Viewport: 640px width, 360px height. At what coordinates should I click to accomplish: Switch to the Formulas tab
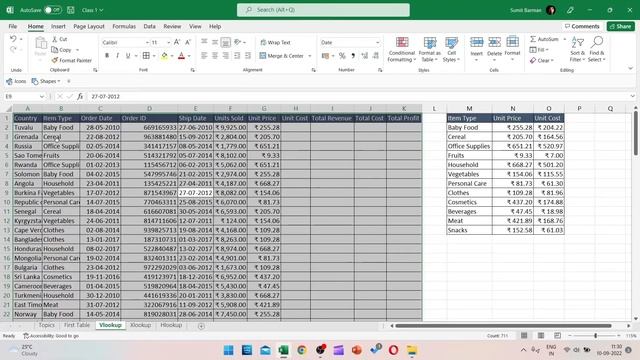click(124, 27)
